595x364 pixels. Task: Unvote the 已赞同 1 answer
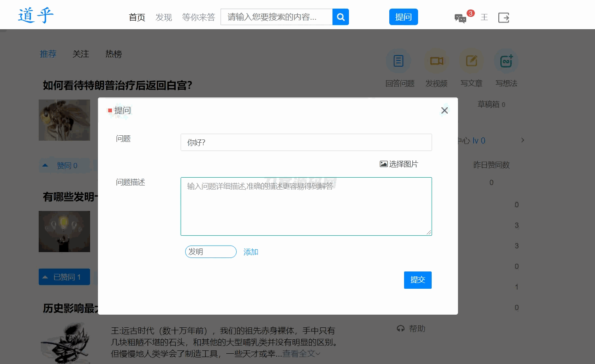[64, 277]
